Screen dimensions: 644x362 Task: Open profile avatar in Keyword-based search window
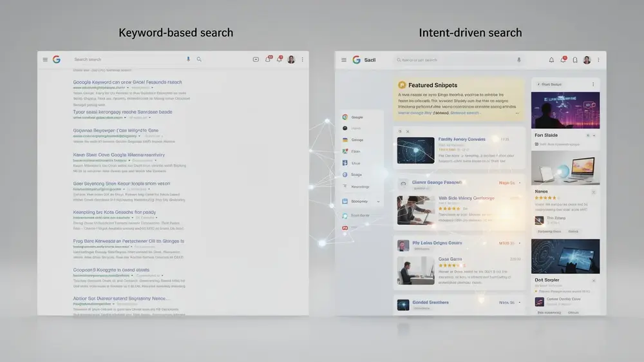pyautogui.click(x=291, y=59)
